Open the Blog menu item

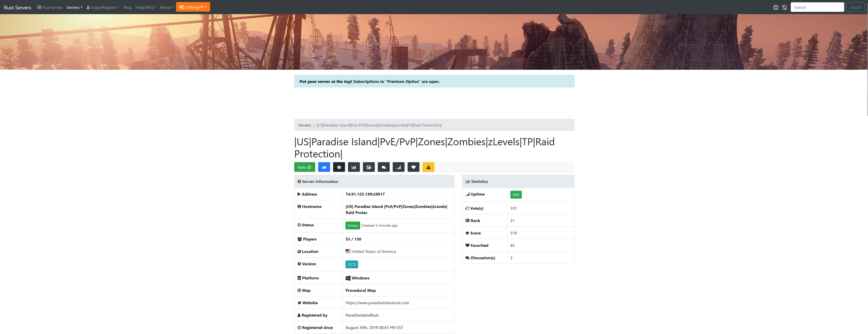tap(127, 7)
